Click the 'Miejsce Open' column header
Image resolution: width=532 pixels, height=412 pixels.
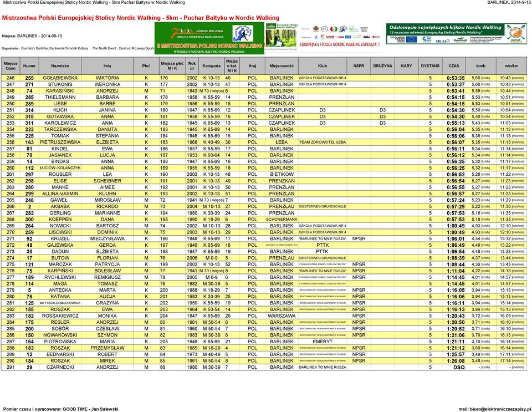11,66
